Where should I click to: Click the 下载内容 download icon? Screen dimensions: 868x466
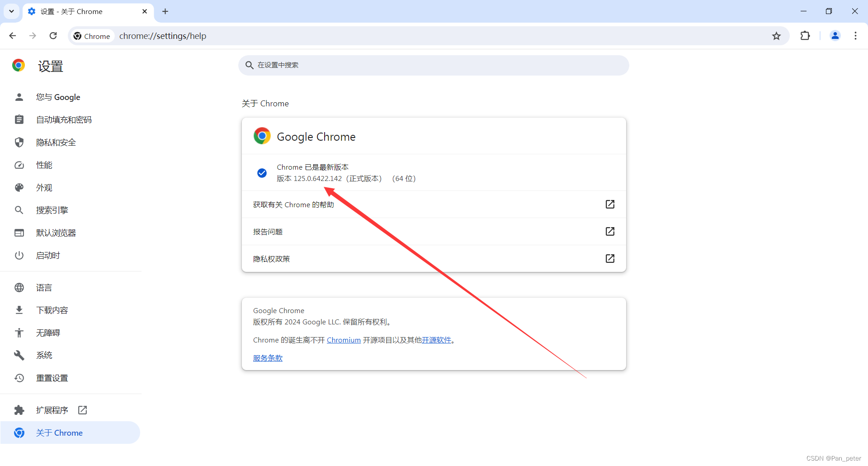point(19,310)
